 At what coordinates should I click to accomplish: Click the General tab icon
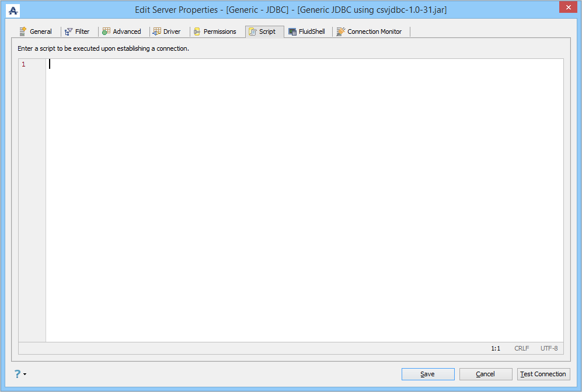click(23, 32)
